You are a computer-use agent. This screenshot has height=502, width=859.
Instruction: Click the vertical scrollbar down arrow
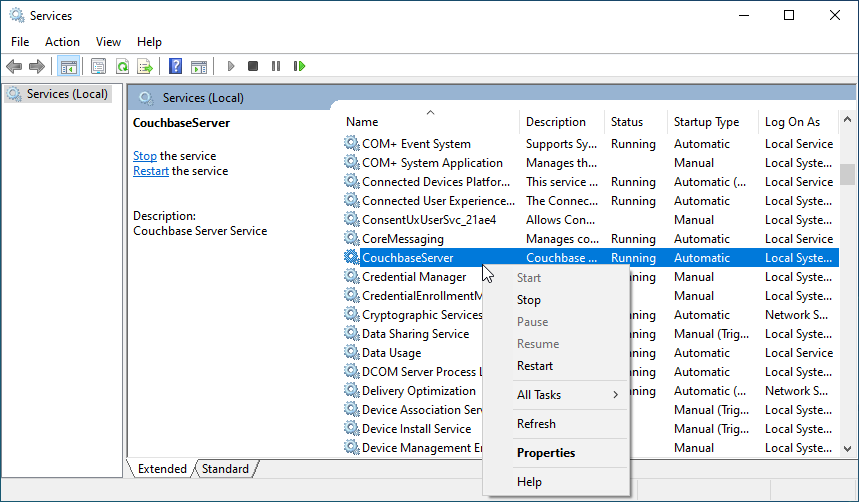coord(847,449)
